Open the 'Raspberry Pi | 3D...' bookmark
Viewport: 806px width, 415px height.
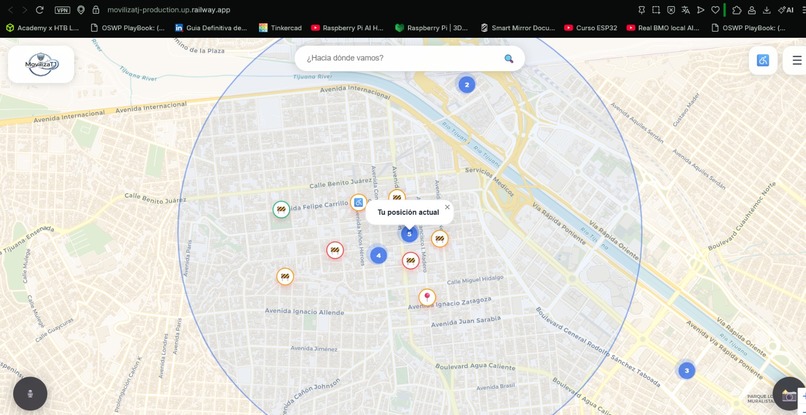click(x=432, y=28)
